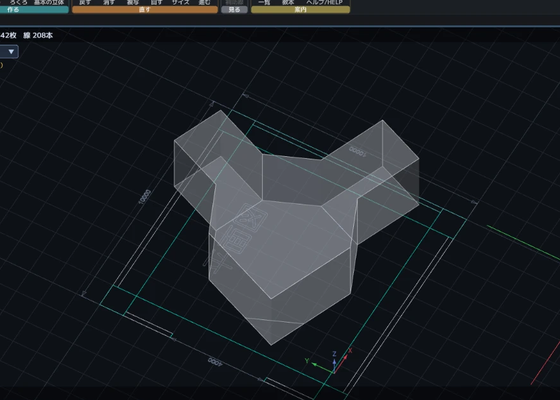560x400 pixels.
Task: Click the 消す delete button
Action: [x=109, y=2]
